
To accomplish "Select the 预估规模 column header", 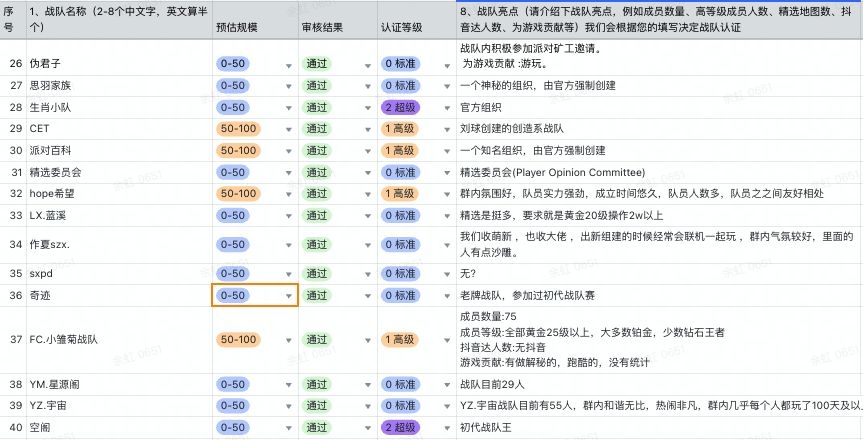I will tap(255, 20).
